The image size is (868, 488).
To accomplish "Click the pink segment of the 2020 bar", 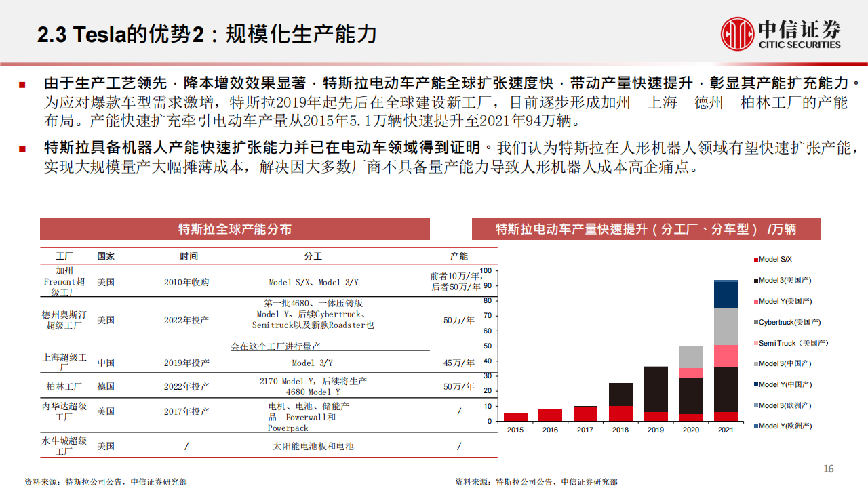I will [690, 373].
